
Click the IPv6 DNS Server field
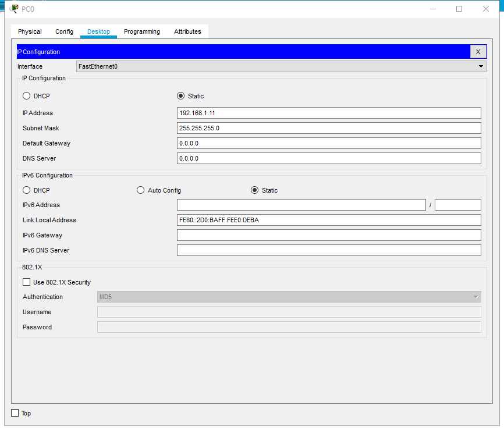329,250
